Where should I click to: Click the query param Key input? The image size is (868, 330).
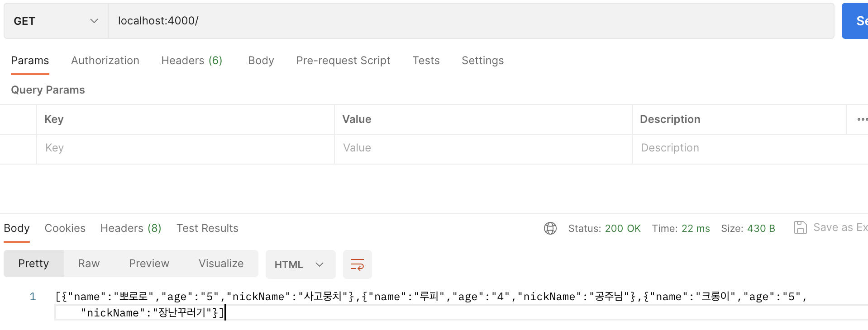click(186, 148)
